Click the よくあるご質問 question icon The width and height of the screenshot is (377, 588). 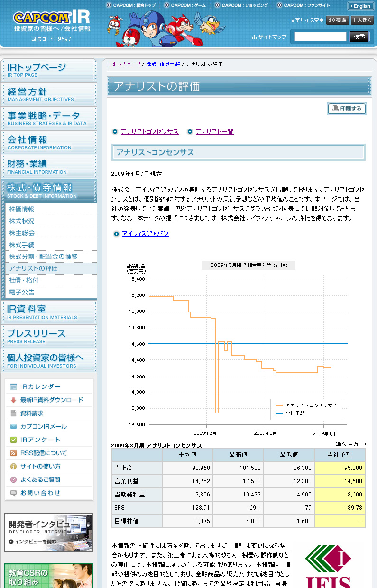13,480
